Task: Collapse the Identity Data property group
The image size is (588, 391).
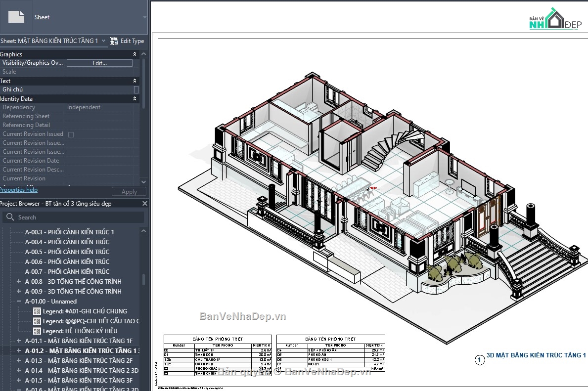Action: [x=135, y=98]
